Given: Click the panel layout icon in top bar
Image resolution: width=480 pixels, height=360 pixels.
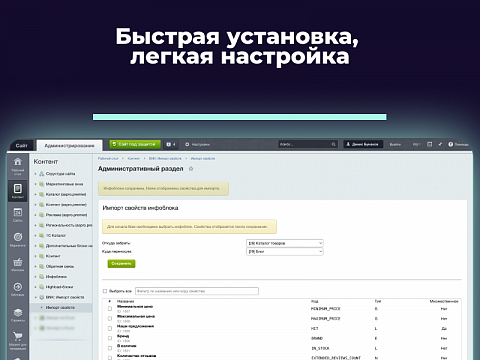Looking at the screenshot, I should pos(430,144).
